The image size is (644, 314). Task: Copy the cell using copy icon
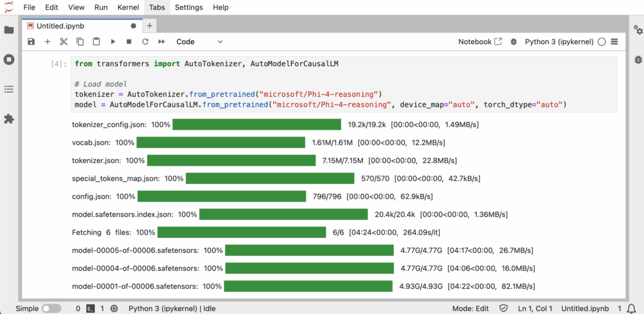80,42
